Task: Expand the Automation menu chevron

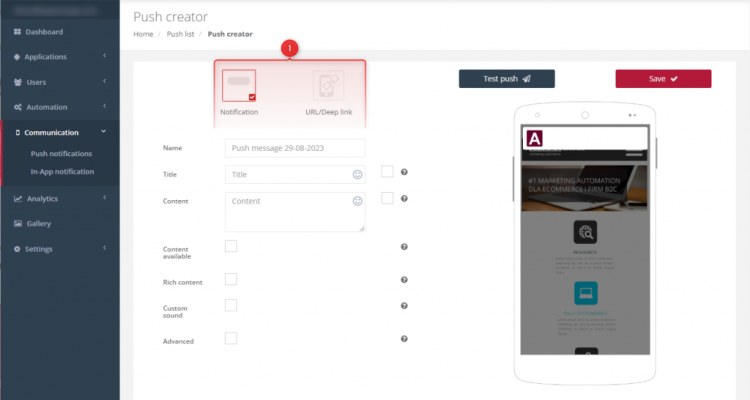Action: [104, 106]
